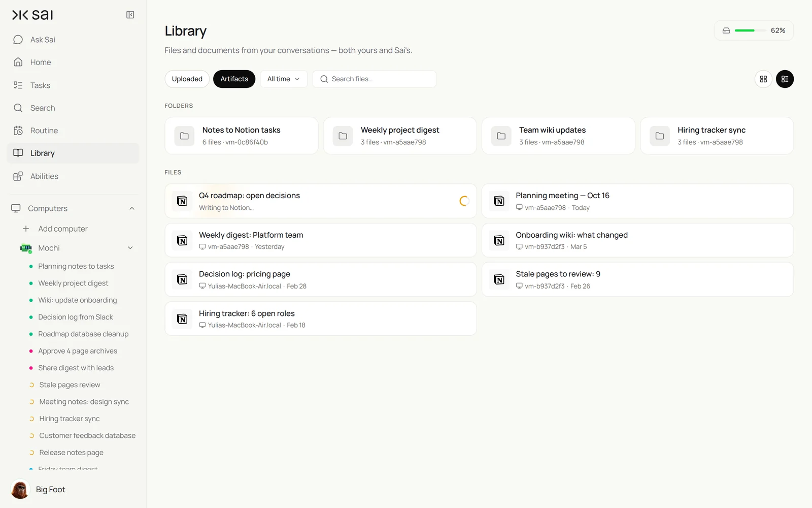The image size is (812, 508).
Task: Select Stale pages review task
Action: pyautogui.click(x=70, y=385)
